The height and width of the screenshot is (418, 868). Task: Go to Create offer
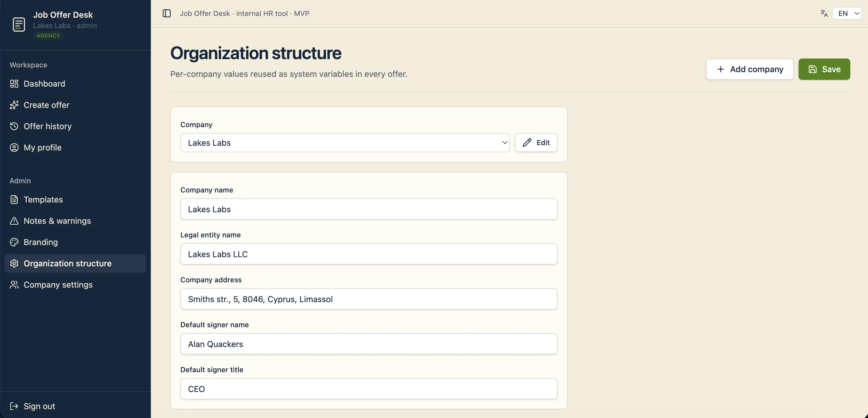click(x=75, y=105)
